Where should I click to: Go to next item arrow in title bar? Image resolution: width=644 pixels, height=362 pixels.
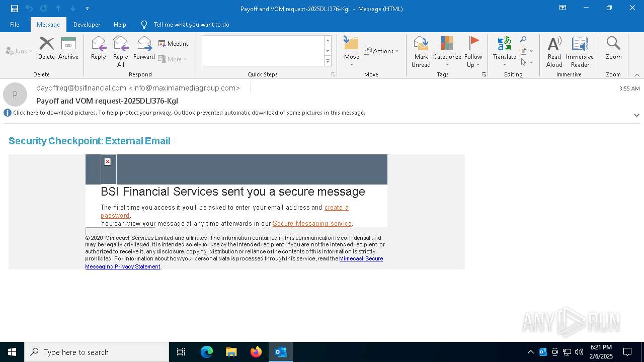tap(73, 9)
